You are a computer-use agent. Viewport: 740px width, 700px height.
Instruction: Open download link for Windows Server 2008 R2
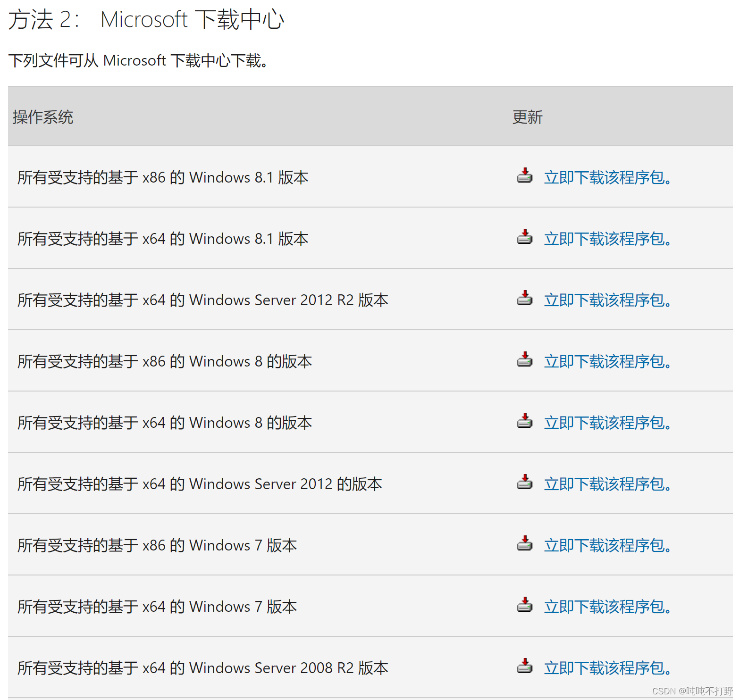coord(607,668)
